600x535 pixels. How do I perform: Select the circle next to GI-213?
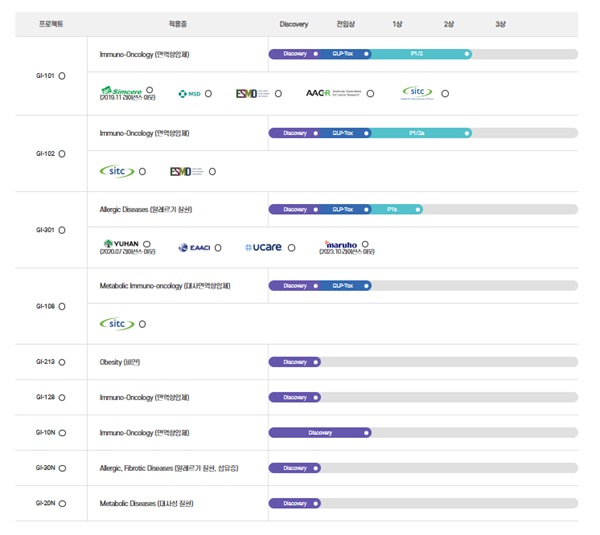tap(62, 362)
